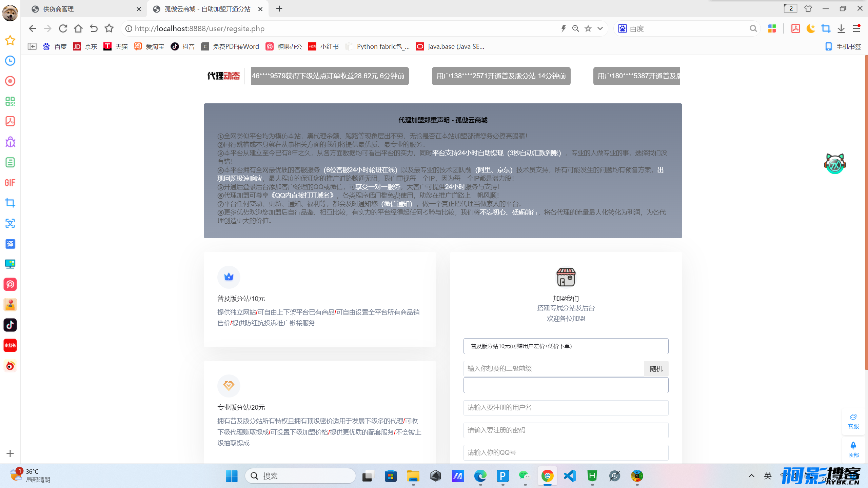Go to the browser home page
Viewport: 868px width, 488px height.
tap(78, 28)
